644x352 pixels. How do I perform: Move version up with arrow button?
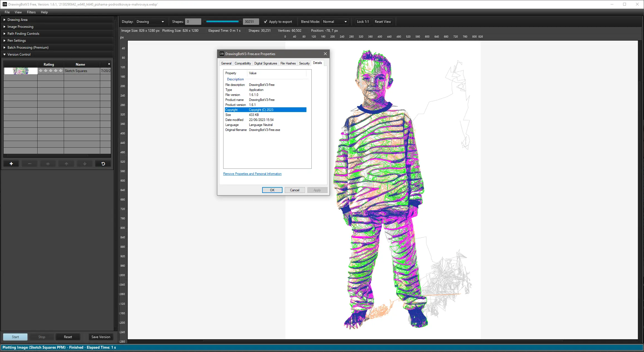tap(66, 164)
